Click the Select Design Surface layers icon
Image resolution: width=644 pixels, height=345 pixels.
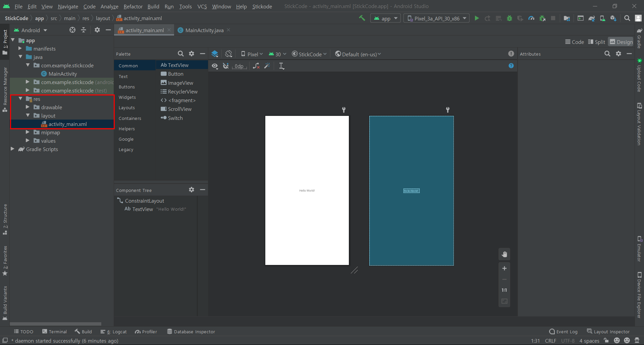(x=215, y=54)
